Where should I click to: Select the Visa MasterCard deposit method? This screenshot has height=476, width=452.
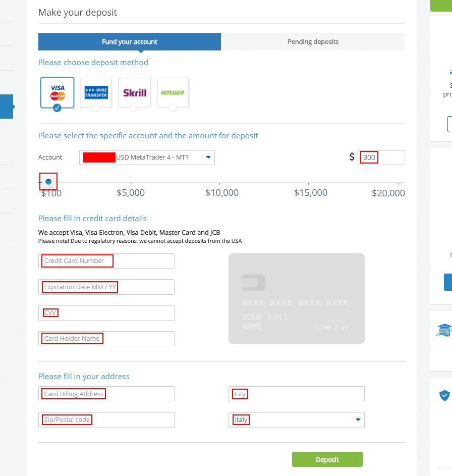coord(57,92)
